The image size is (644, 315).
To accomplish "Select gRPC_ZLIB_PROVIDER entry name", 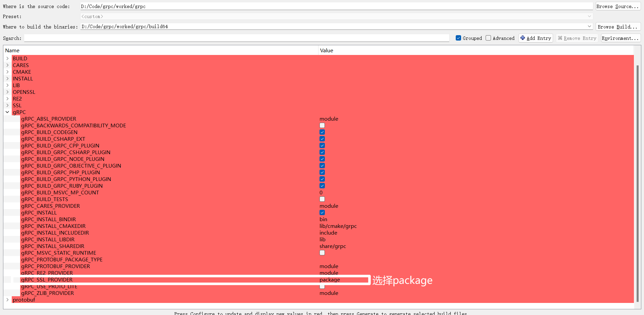I will point(48,293).
